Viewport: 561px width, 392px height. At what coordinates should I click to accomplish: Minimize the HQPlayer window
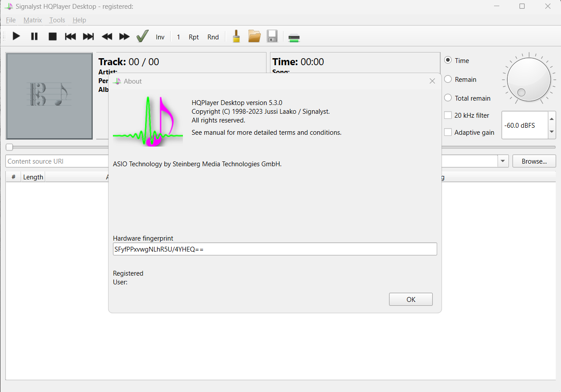pyautogui.click(x=497, y=6)
